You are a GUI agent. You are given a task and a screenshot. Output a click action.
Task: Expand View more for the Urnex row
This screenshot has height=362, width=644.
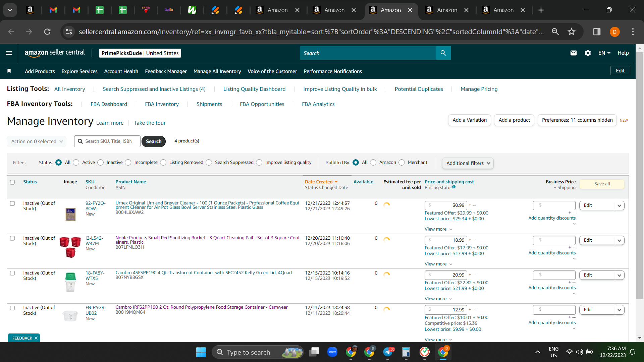438,229
